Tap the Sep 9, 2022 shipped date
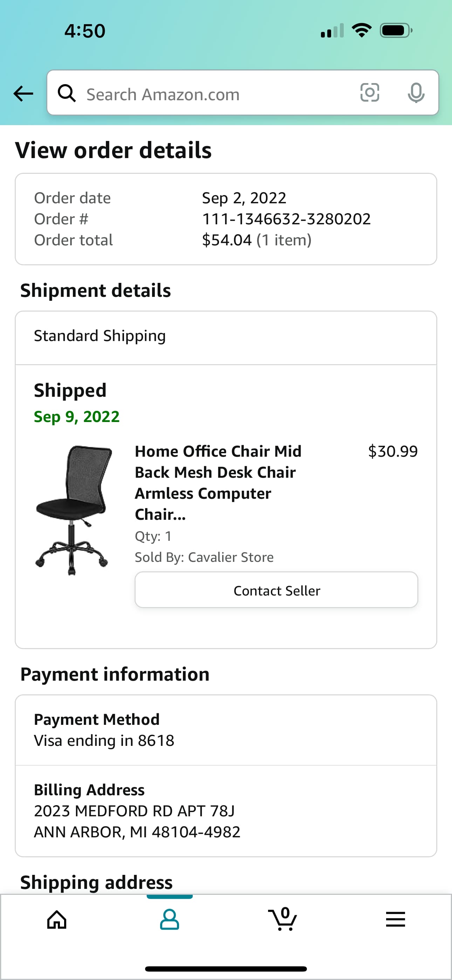This screenshot has height=980, width=452. point(76,417)
